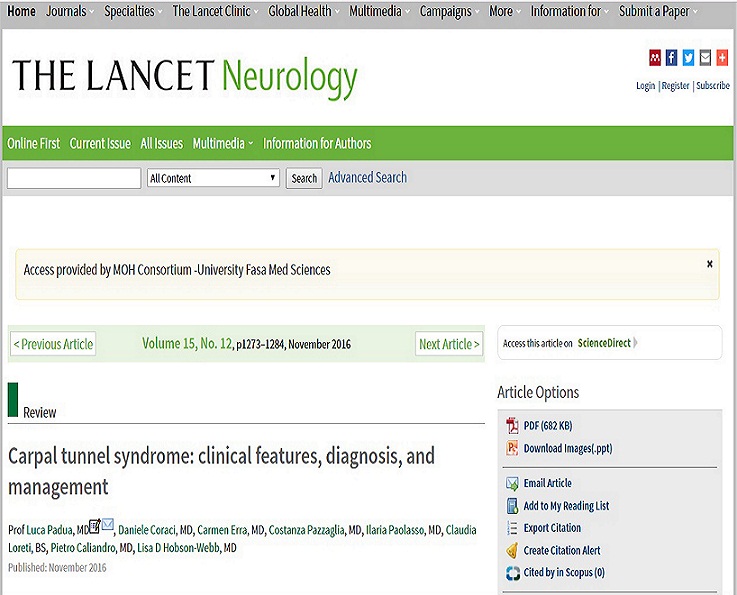The height and width of the screenshot is (595, 737).
Task: Open author Luca Padua profile
Action: [49, 530]
